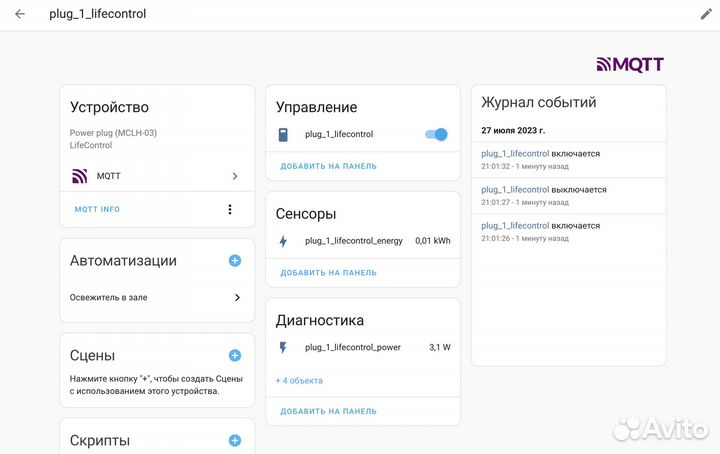
Task: Add Сенсоры card to dashboard
Action: pyautogui.click(x=328, y=273)
